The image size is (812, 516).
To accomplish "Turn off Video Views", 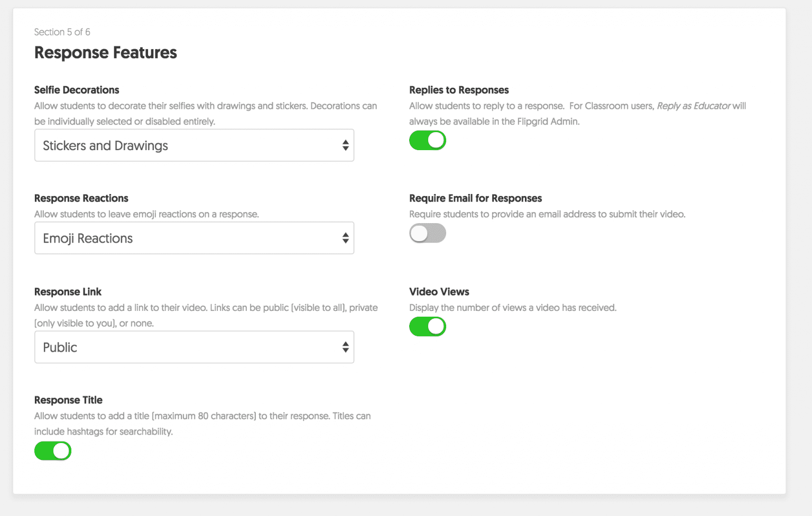I will click(x=427, y=326).
